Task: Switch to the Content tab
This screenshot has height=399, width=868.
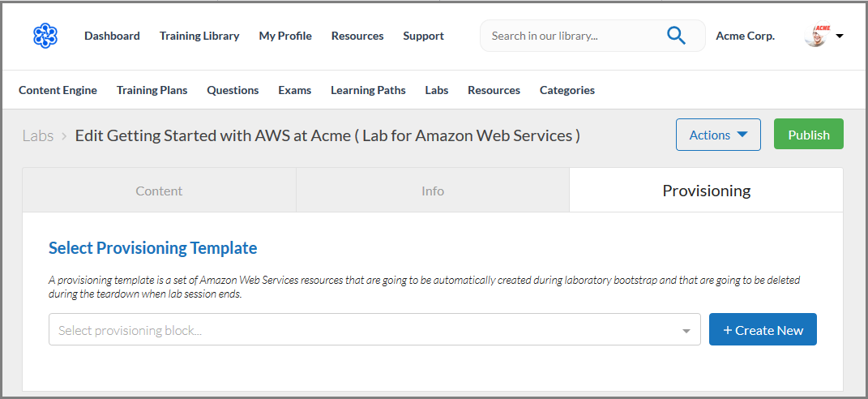Action: [160, 190]
